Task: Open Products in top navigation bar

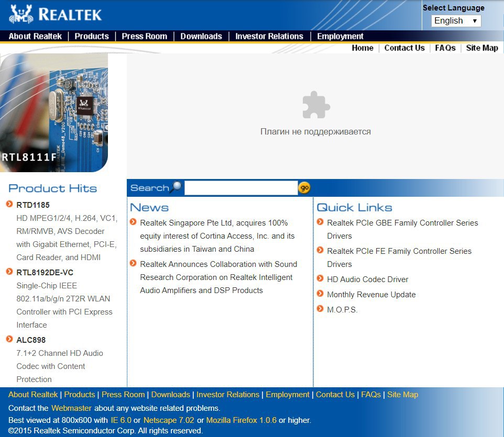Action: pos(92,36)
